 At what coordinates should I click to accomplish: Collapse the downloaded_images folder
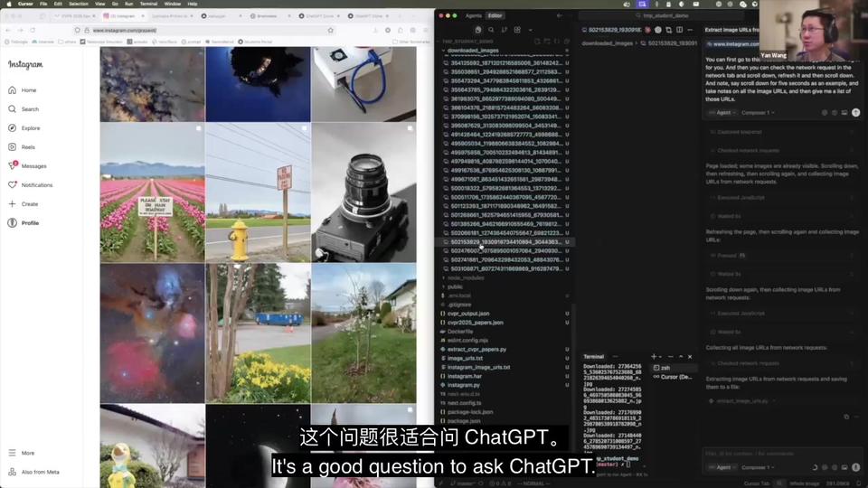click(x=472, y=51)
